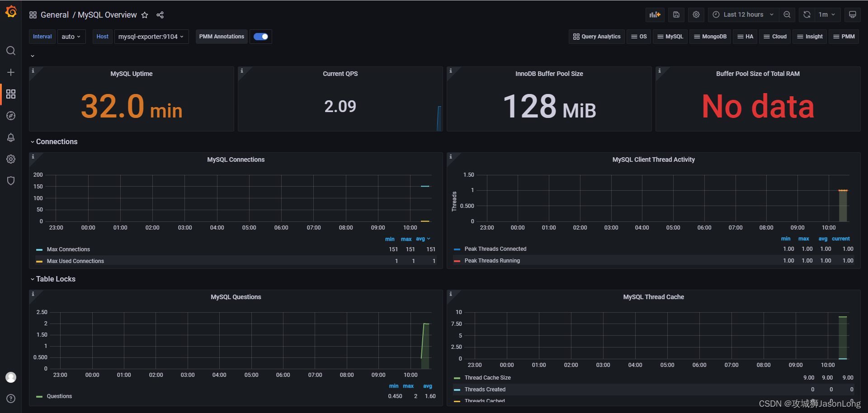
Task: Open the Search dashboards sidebar icon
Action: click(x=11, y=51)
